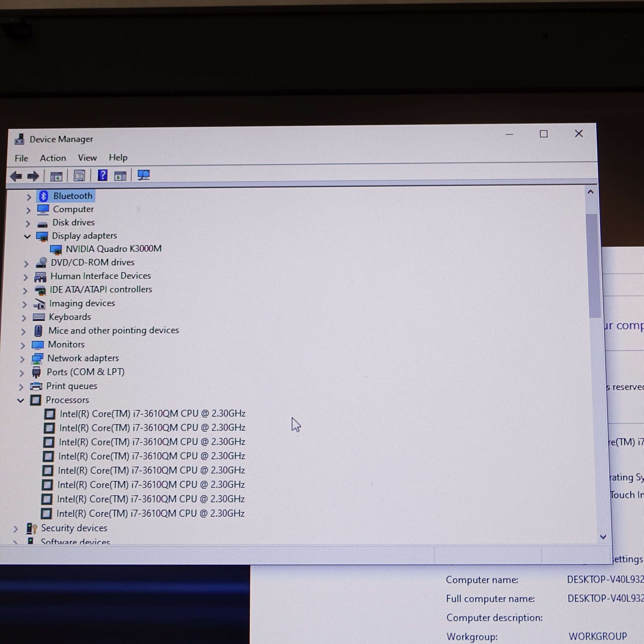Screen dimensions: 644x644
Task: Click the Human Interface Devices icon
Action: [x=40, y=276]
